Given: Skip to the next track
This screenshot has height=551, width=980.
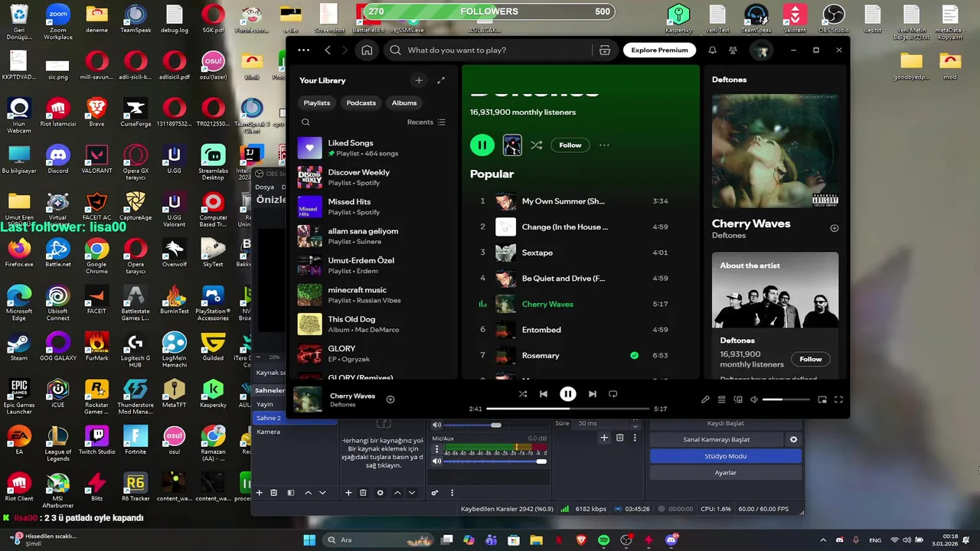Looking at the screenshot, I should (x=592, y=394).
